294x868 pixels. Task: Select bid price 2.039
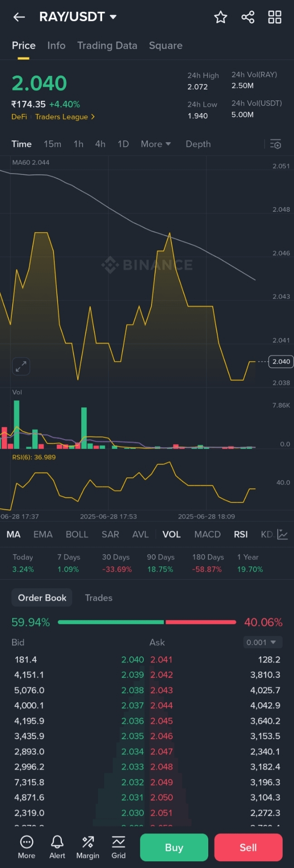(x=132, y=675)
